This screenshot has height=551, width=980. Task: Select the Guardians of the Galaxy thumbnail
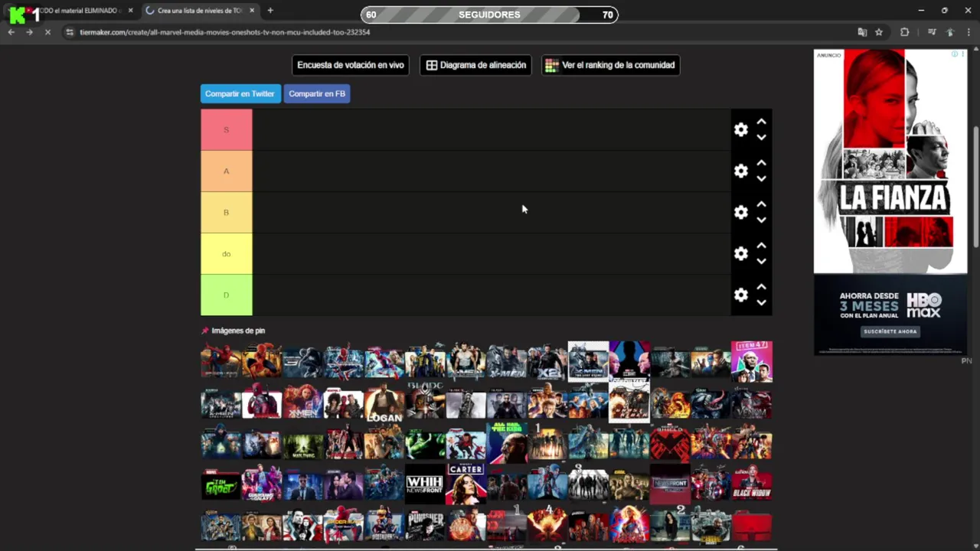[x=261, y=485]
